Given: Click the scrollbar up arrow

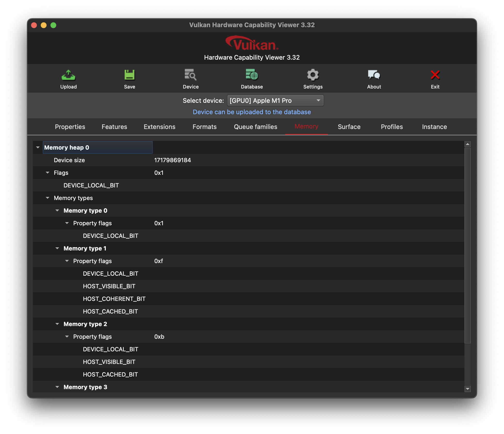Looking at the screenshot, I should coord(467,145).
